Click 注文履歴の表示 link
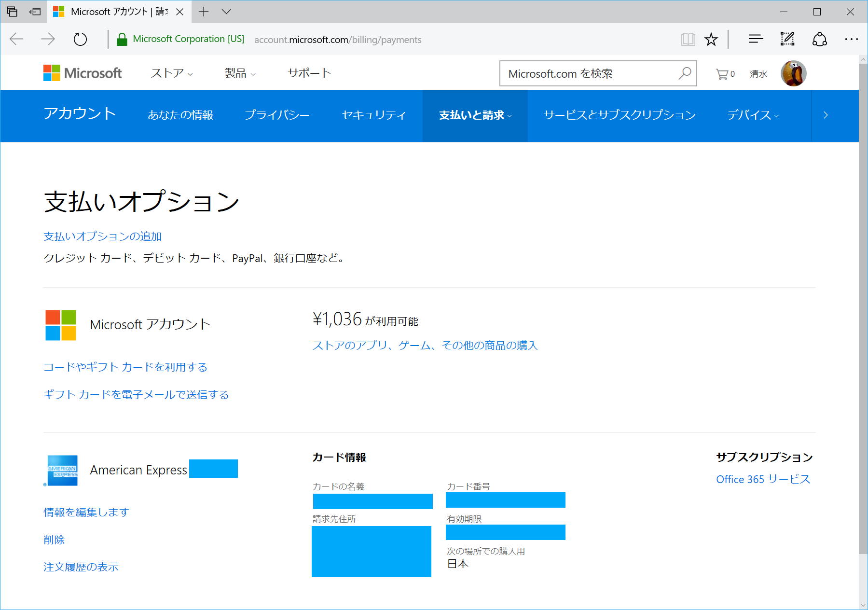The height and width of the screenshot is (610, 868). click(x=81, y=567)
